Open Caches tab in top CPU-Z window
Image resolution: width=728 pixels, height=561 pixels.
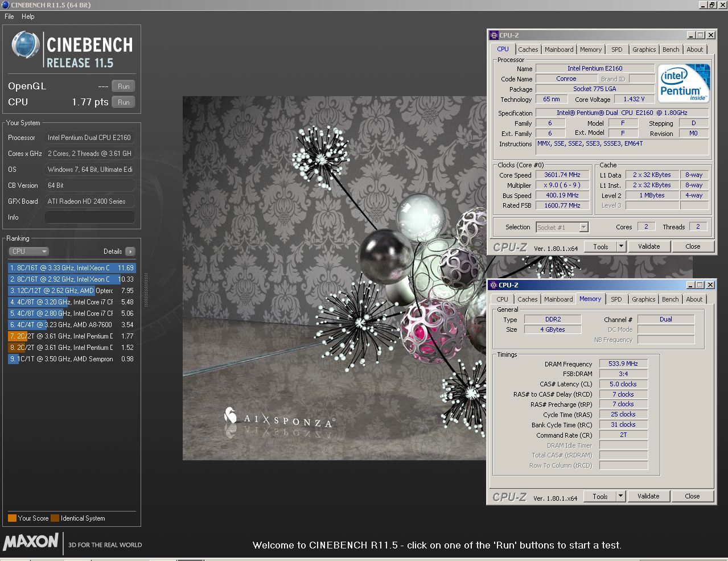tap(528, 49)
